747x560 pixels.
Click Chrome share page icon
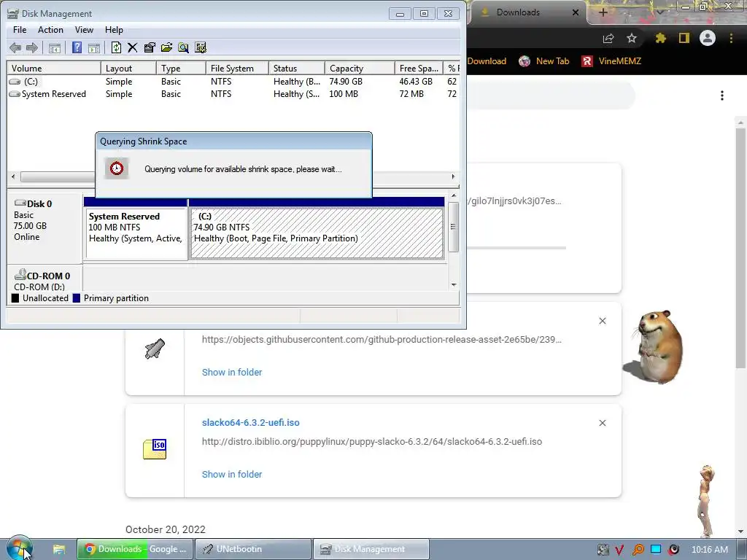[x=608, y=38]
